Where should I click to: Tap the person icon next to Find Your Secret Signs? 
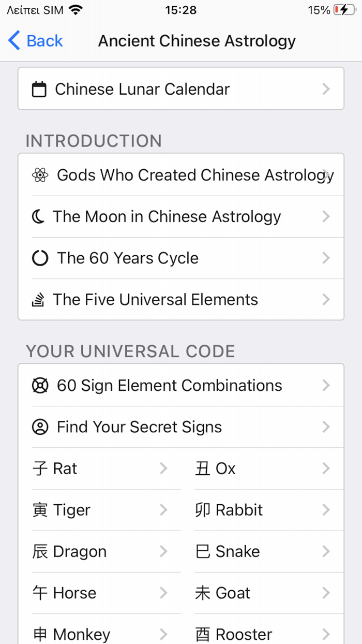40,427
